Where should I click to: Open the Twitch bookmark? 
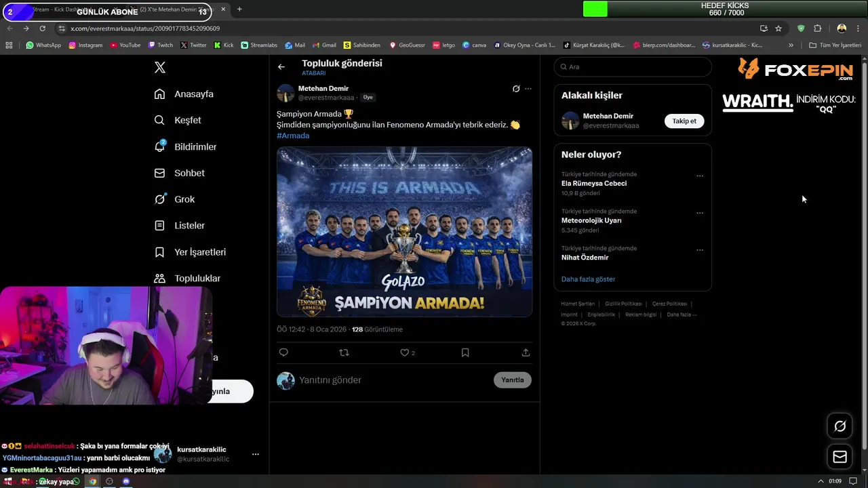[x=160, y=45]
